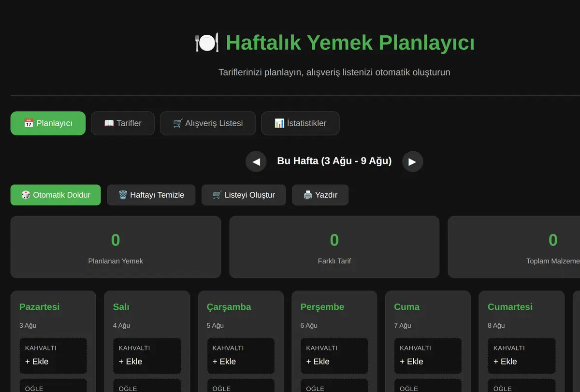580x392 pixels.
Task: Click the Cuma day heading
Action: [x=407, y=307]
